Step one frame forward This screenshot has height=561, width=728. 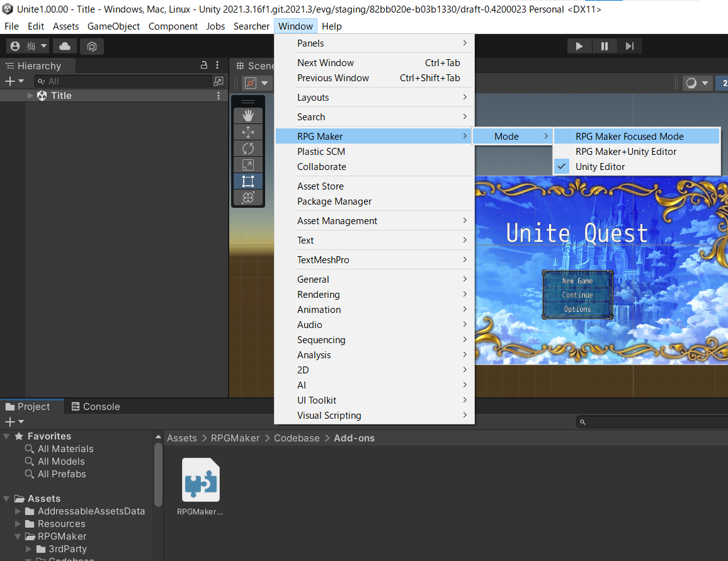[629, 46]
